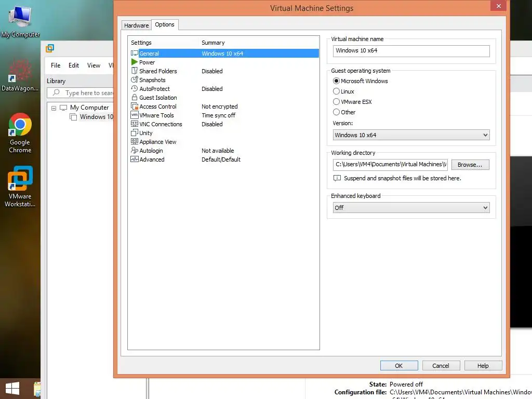Screen dimensions: 532x399
Task: Click the Power green arrow icon
Action: click(x=135, y=62)
